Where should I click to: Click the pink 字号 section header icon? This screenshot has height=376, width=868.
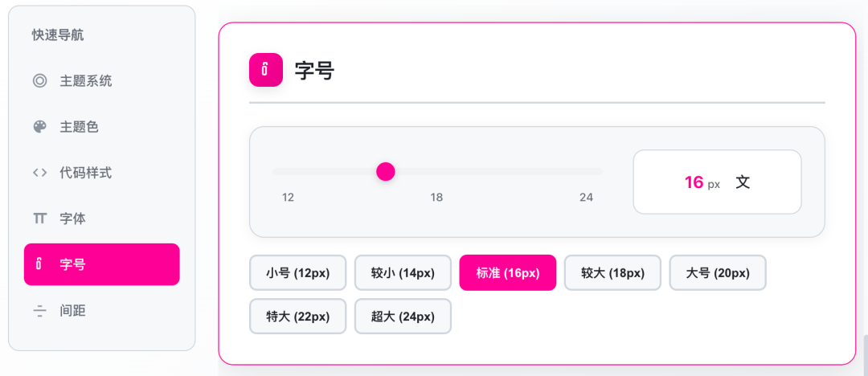pos(265,71)
